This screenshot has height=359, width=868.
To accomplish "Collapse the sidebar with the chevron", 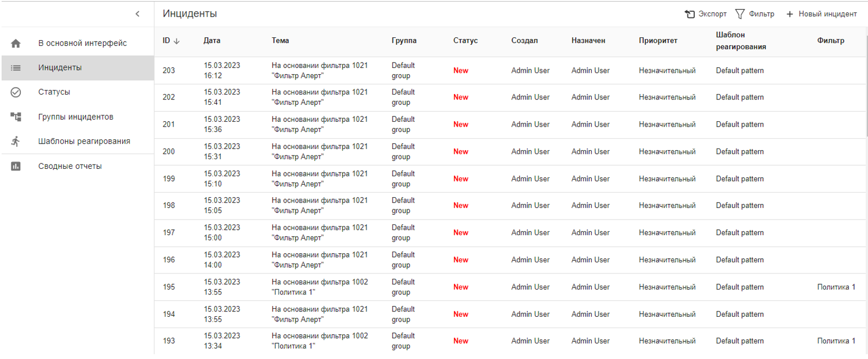I will coord(138,14).
